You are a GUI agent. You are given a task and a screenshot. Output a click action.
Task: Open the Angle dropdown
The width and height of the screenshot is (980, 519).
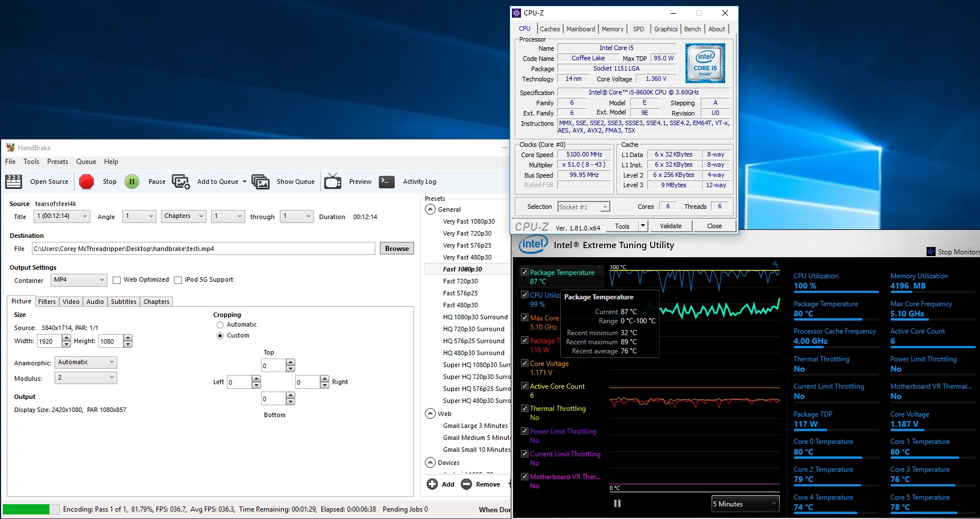pyautogui.click(x=139, y=216)
